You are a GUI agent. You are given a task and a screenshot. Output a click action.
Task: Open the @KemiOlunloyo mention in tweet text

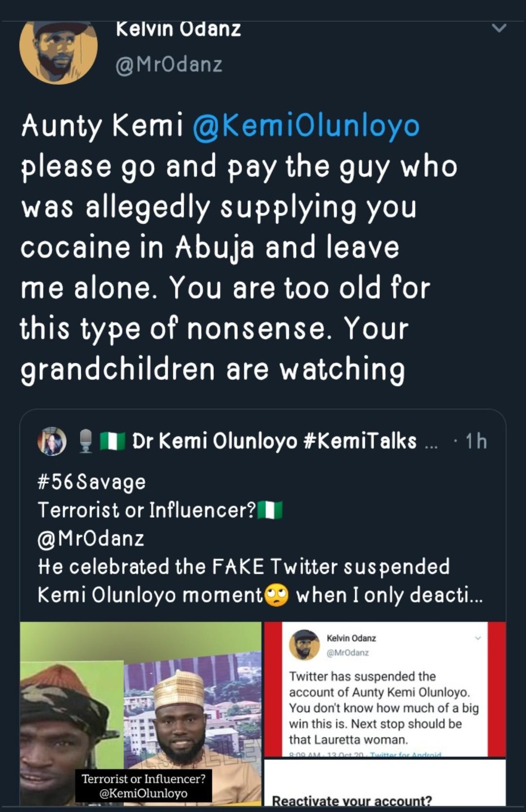306,126
